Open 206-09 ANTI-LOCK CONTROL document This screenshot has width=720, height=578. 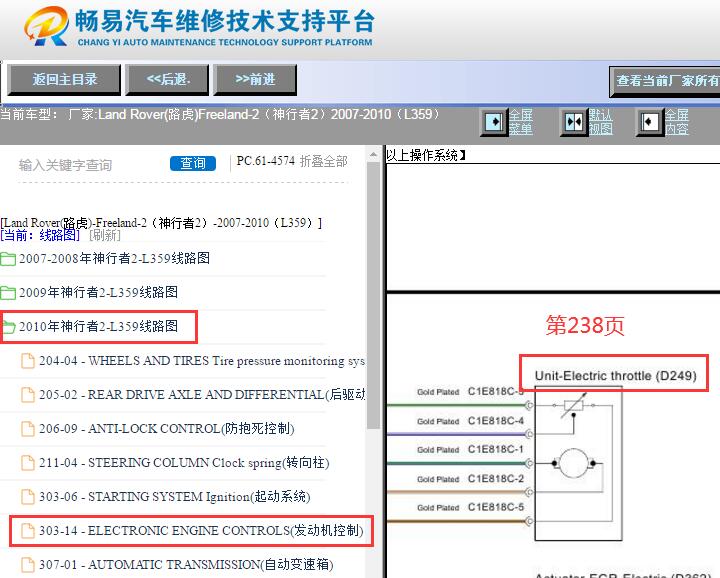(167, 429)
